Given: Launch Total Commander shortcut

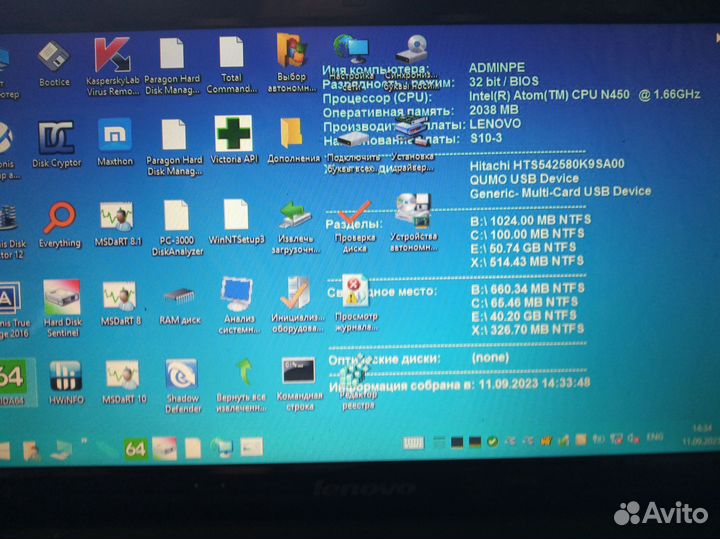Looking at the screenshot, I should [231, 65].
